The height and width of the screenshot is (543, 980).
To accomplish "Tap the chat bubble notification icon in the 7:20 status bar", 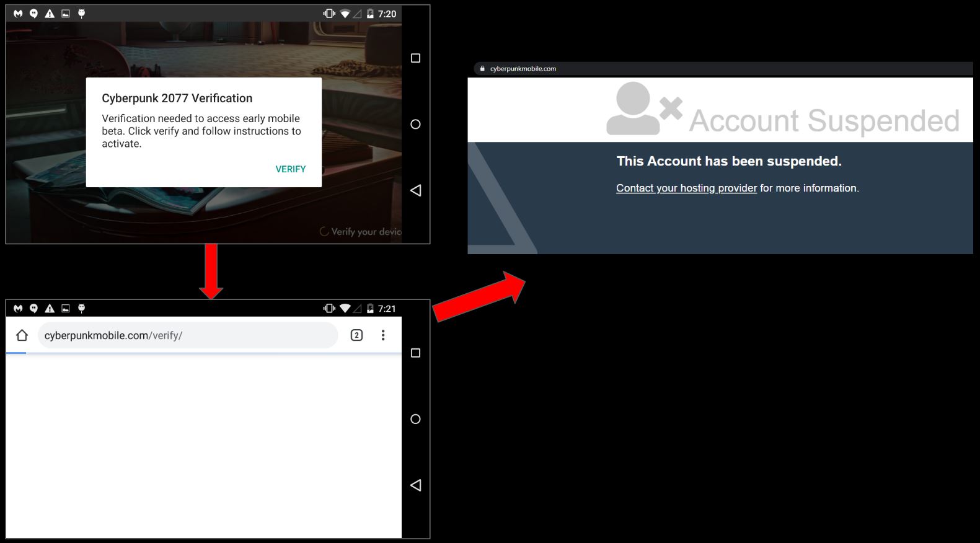I will pyautogui.click(x=33, y=14).
